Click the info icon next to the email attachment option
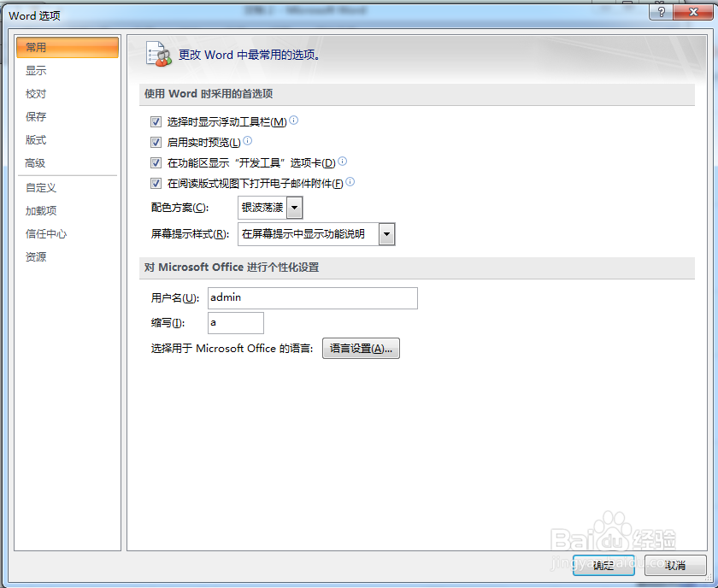Viewport: 718px width, 588px height. coord(350,182)
